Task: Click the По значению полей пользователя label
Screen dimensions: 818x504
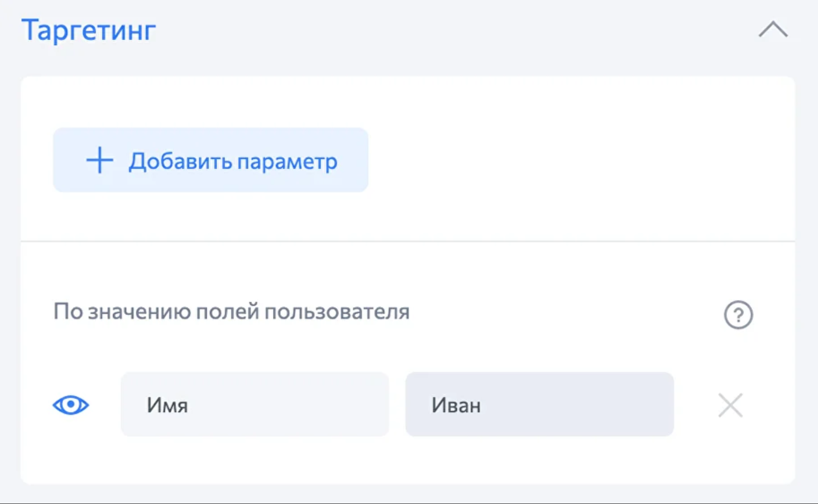Action: pyautogui.click(x=231, y=312)
